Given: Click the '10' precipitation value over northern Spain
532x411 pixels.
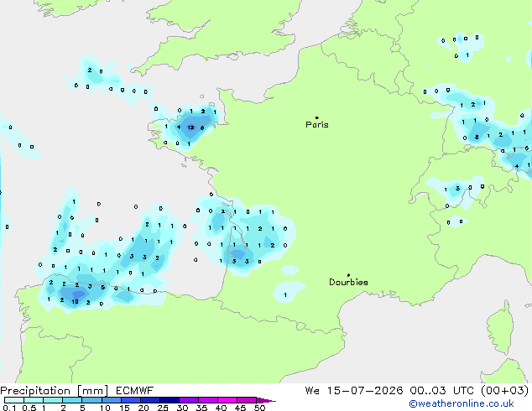Looking at the screenshot, I should pos(75,301).
